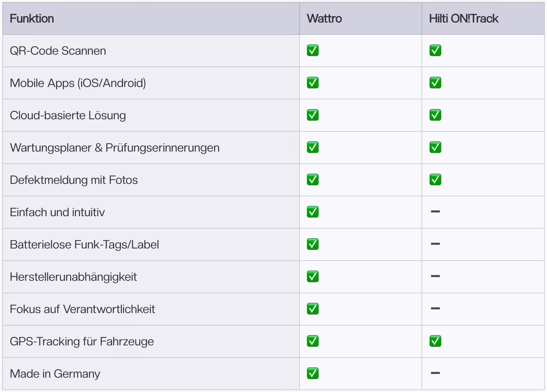Select the Funktion column header
Screen dimensions: 547x392
click(32, 19)
